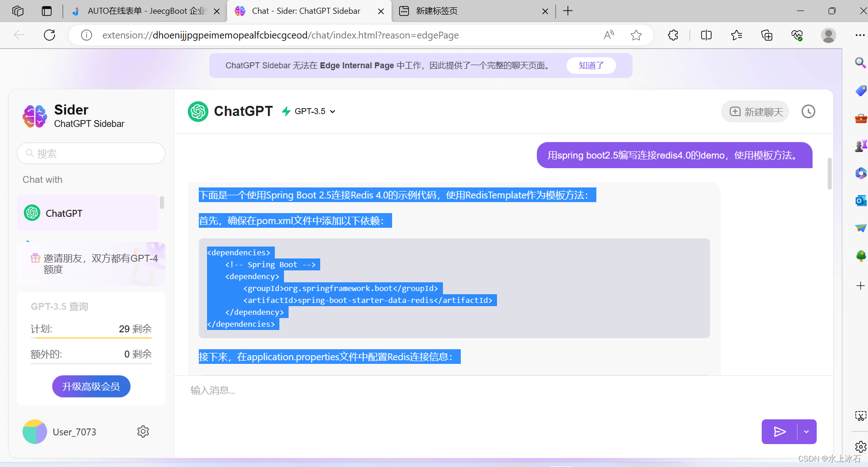The image size is (868, 467).
Task: Open a new browser tab
Action: [568, 11]
